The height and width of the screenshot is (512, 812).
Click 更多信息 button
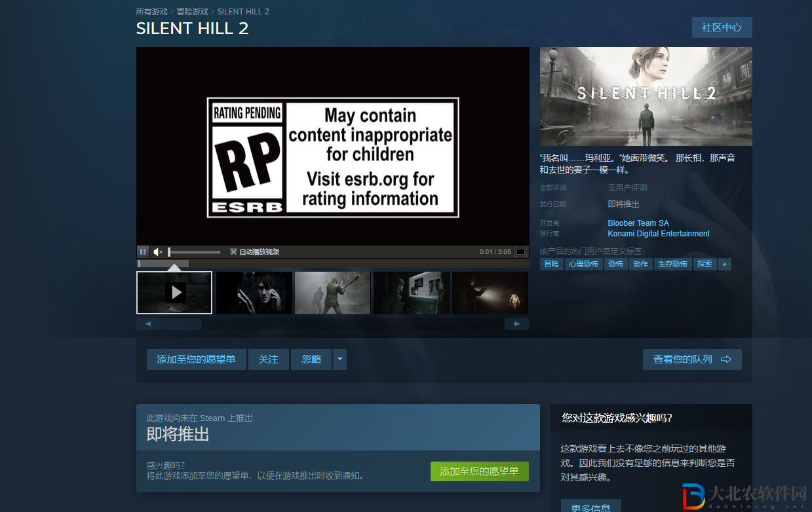point(590,507)
